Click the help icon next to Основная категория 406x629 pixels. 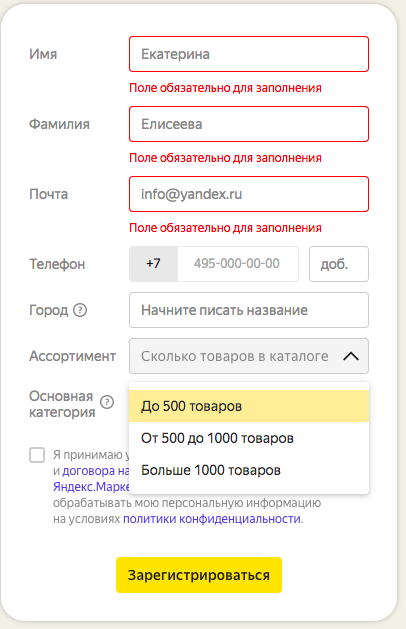point(107,402)
